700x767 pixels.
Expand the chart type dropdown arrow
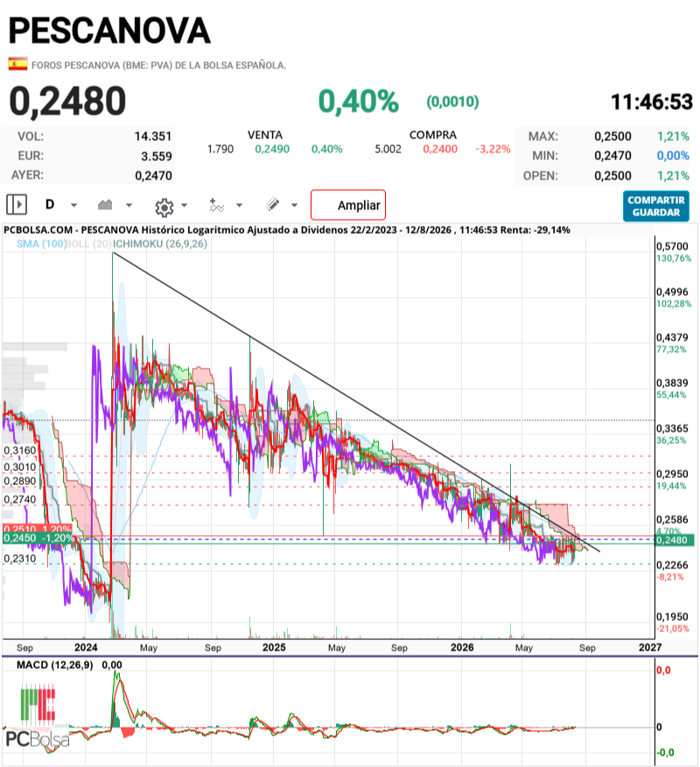coord(129,206)
